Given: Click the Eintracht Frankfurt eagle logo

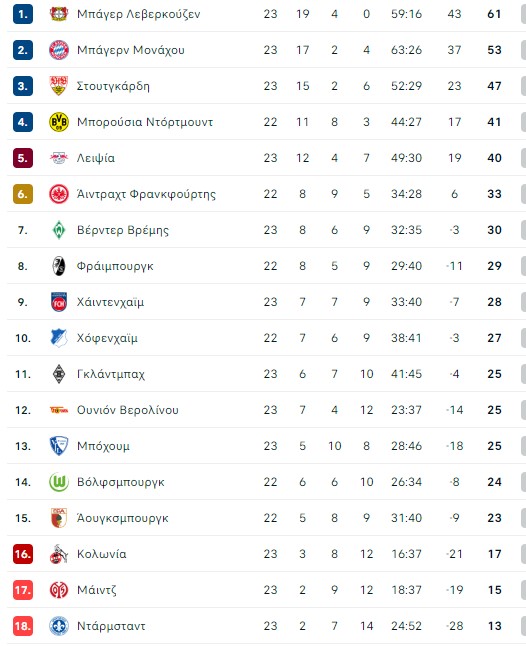Looking at the screenshot, I should tap(59, 194).
